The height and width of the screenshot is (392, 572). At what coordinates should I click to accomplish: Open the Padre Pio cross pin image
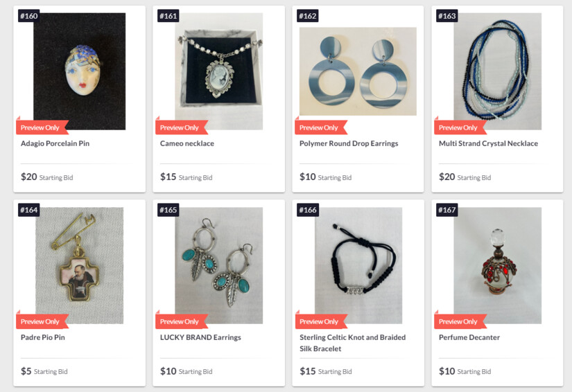tap(80, 265)
